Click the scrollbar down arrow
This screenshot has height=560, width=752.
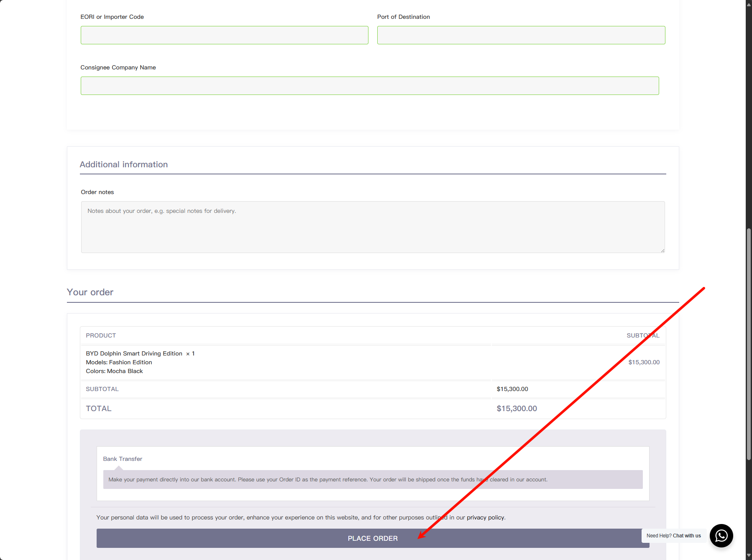749,556
